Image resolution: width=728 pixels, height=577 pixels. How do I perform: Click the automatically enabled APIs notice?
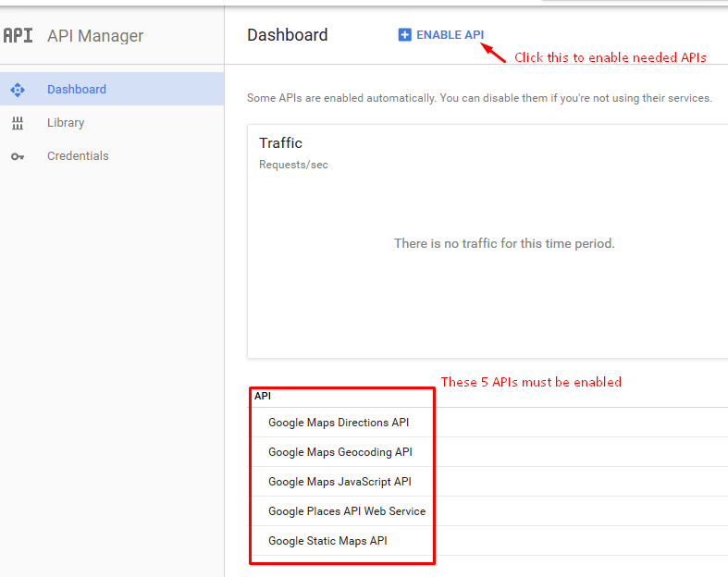pyautogui.click(x=479, y=98)
